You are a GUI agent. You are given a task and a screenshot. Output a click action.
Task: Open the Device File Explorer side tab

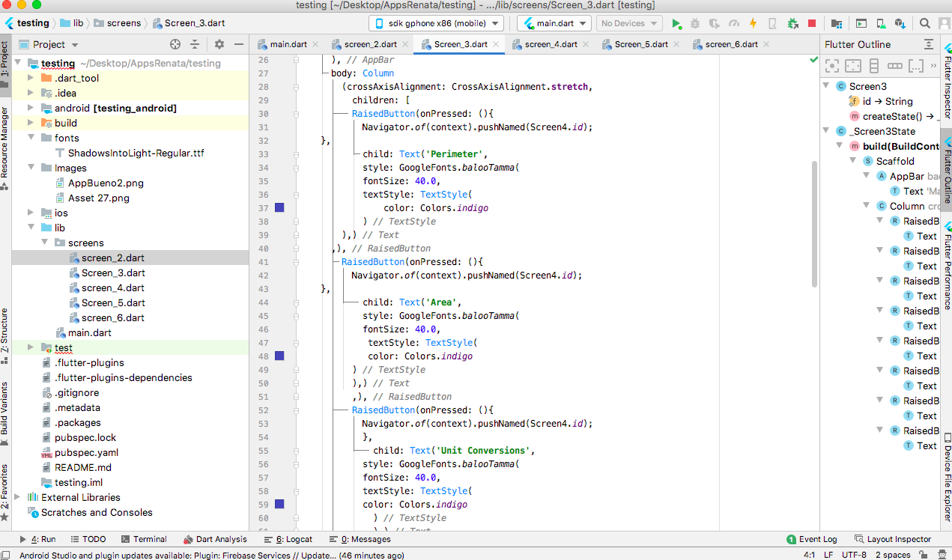[947, 477]
